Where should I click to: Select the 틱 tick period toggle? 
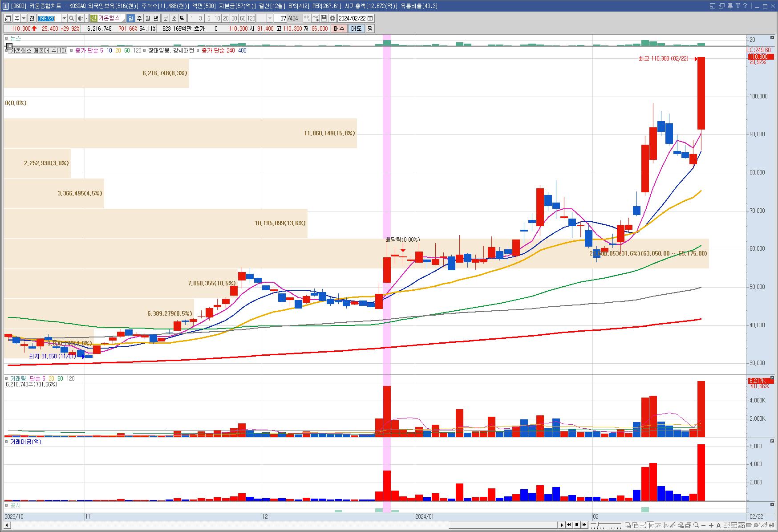(182, 18)
